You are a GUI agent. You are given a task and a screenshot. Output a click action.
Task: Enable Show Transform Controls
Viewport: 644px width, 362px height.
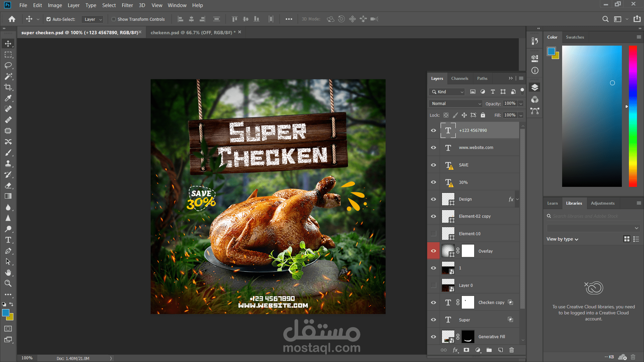pos(114,19)
